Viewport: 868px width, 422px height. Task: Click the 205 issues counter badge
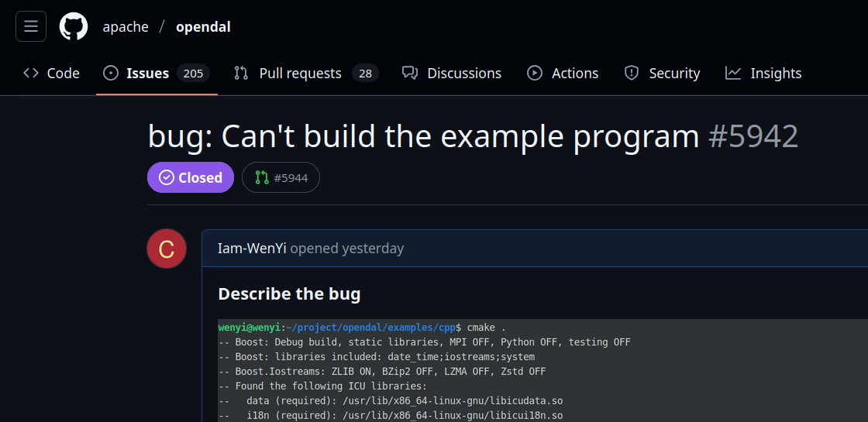193,74
